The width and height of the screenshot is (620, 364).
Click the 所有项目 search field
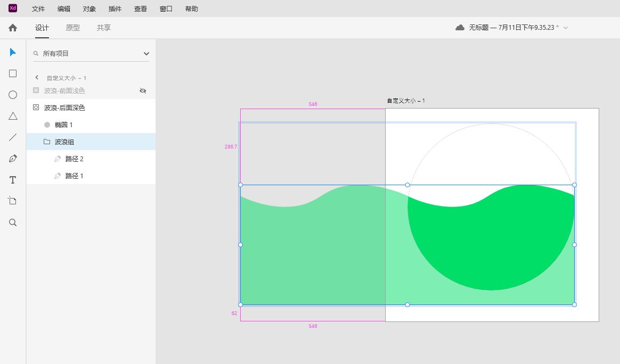point(91,53)
